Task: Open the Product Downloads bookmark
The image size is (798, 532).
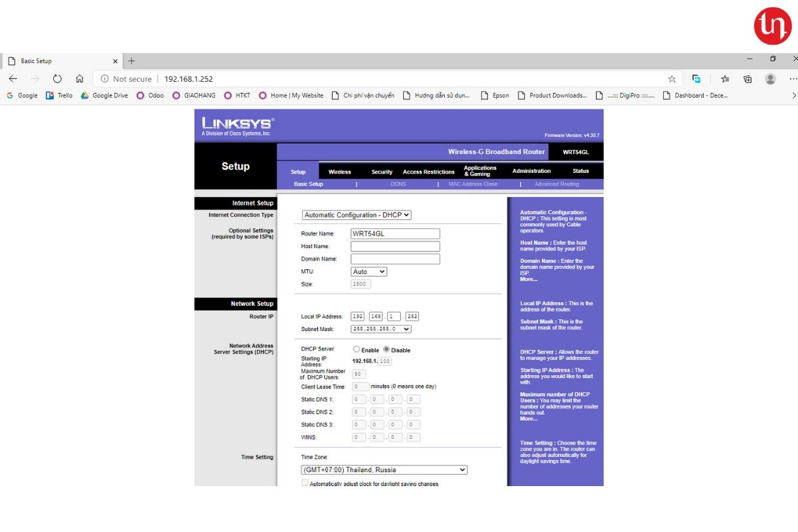Action: tap(552, 95)
